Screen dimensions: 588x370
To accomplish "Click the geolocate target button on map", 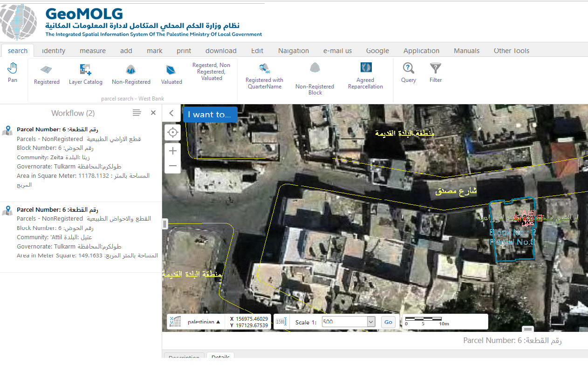I will 173,133.
